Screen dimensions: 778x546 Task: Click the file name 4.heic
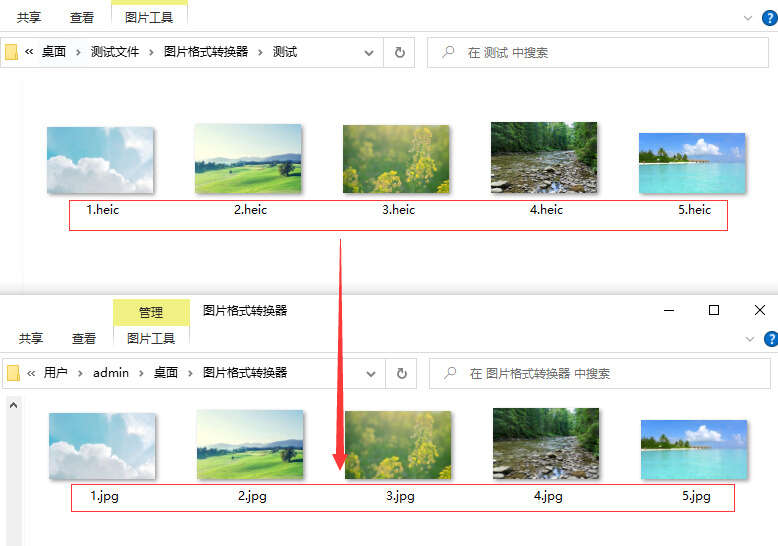pyautogui.click(x=546, y=210)
